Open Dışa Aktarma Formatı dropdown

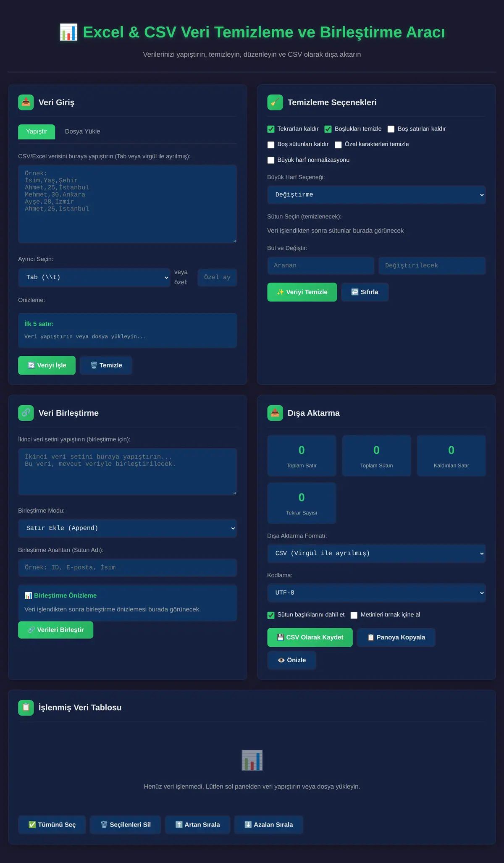point(376,553)
